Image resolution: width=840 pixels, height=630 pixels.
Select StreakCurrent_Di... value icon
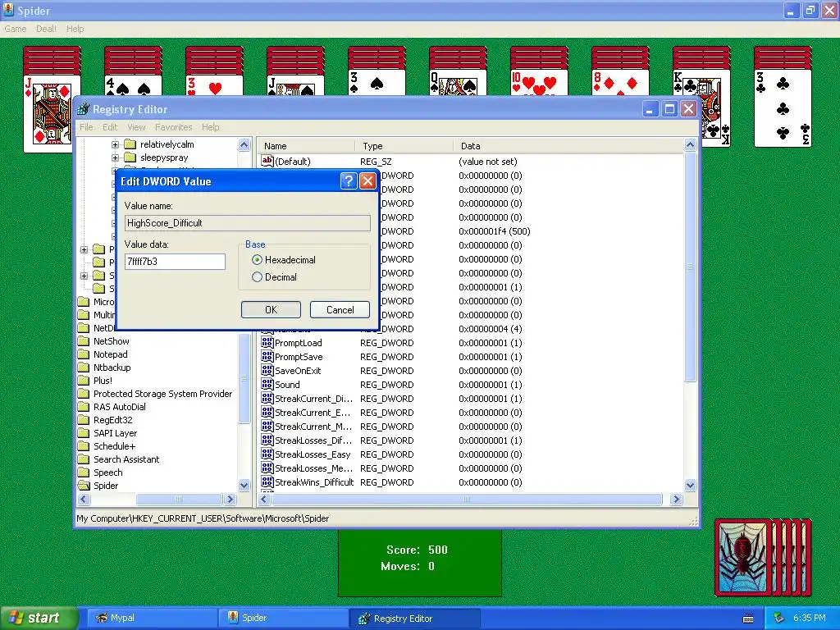tap(267, 398)
